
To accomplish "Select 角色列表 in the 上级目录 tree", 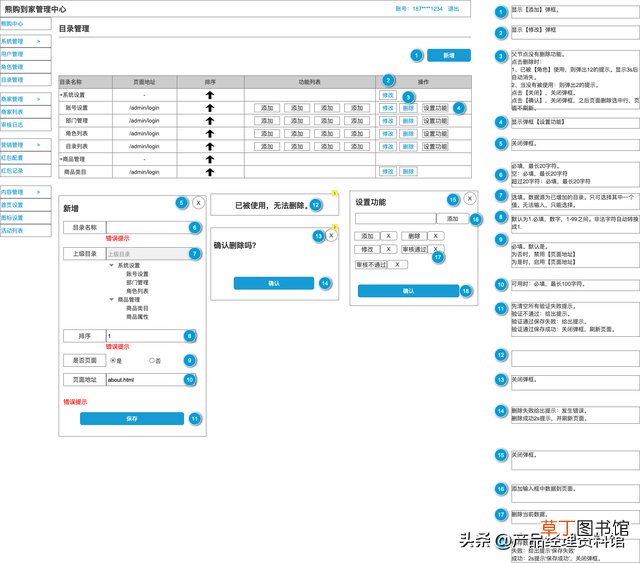I will 137,291.
